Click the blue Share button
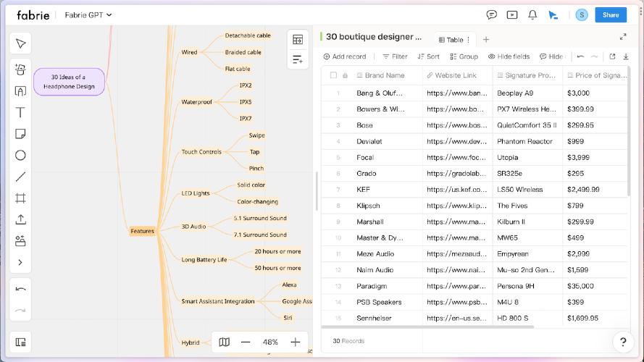The image size is (644, 362). (x=610, y=14)
